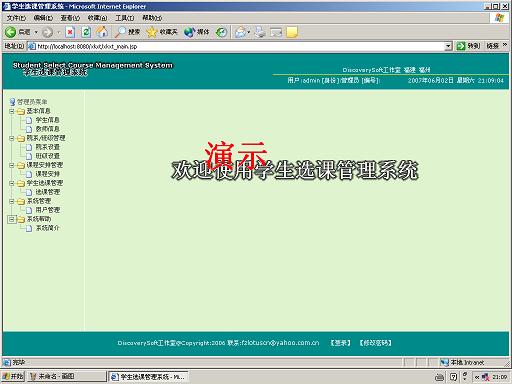Click the Home house icon
The height and width of the screenshot is (384, 512).
pyautogui.click(x=102, y=32)
